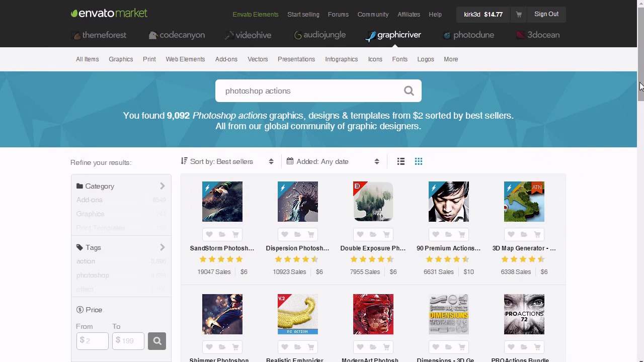Open the Print category menu
This screenshot has width=644, height=362.
[x=149, y=59]
